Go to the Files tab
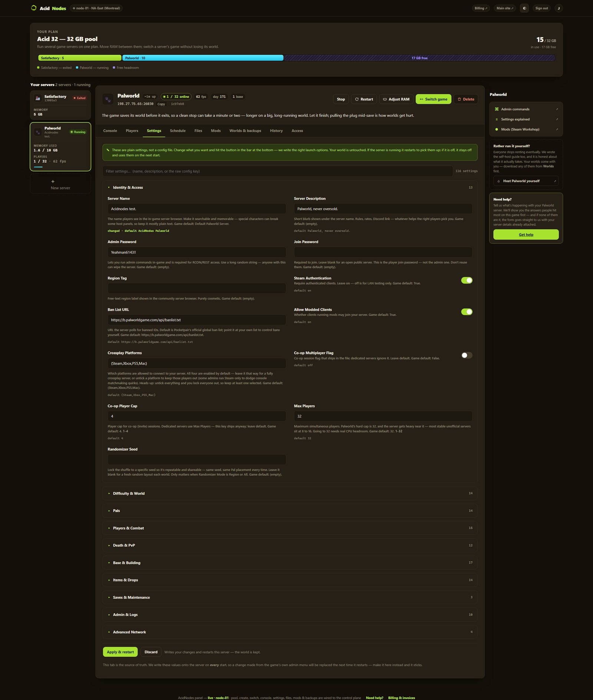Viewport: 593px width, 700px height. [x=198, y=131]
